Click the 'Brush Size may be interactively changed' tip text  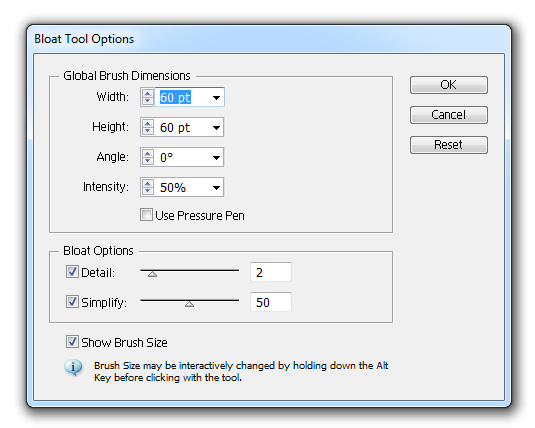241,372
